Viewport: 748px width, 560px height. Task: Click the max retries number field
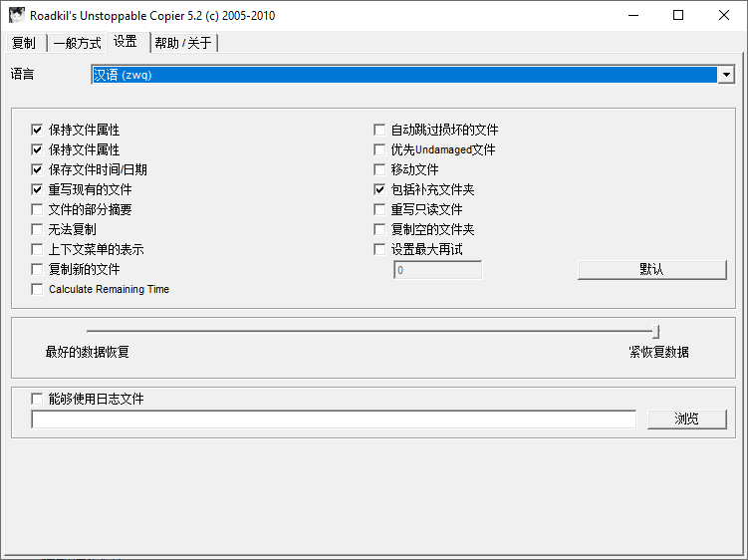[x=438, y=270]
